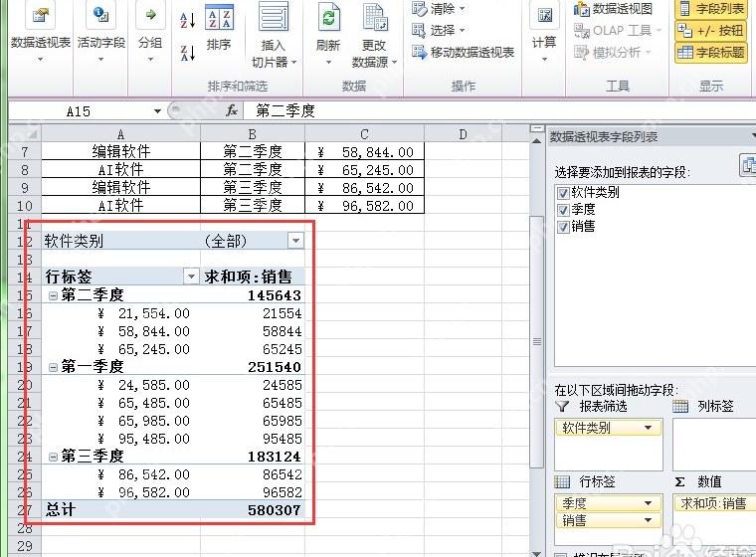Open the 计算 calculations menu

(x=544, y=34)
